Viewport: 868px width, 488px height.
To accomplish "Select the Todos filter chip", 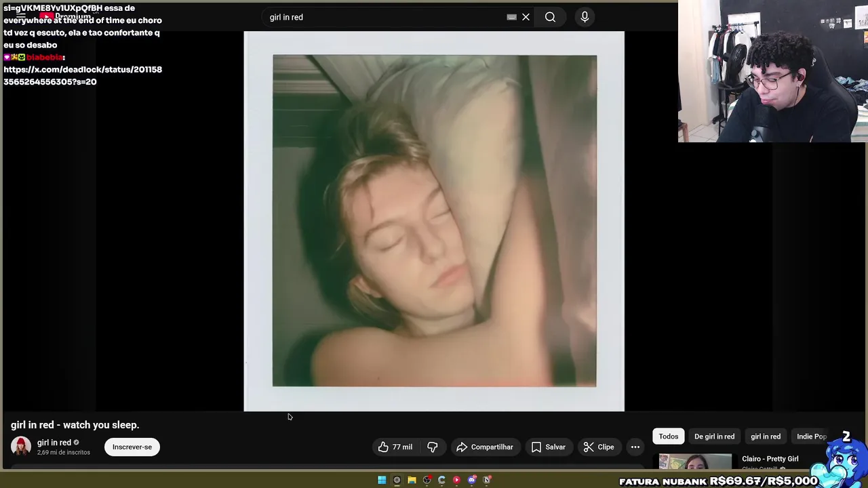I will click(x=669, y=436).
